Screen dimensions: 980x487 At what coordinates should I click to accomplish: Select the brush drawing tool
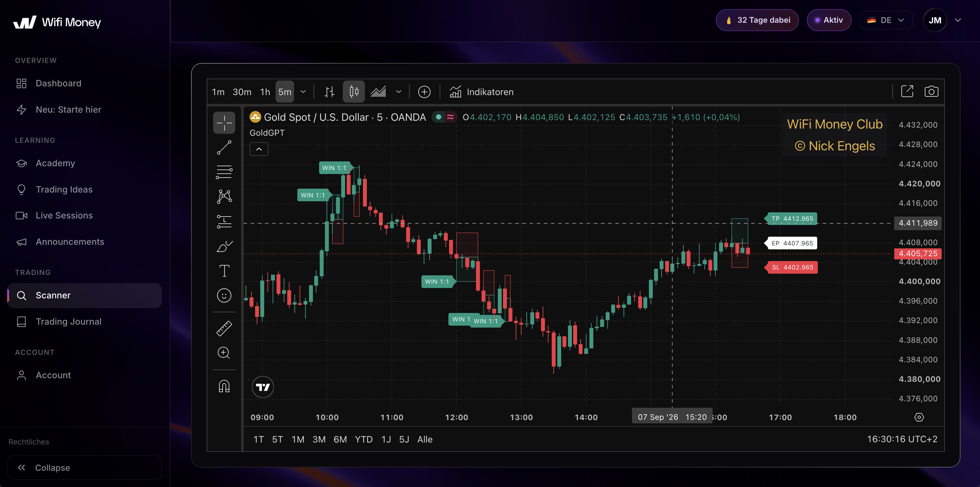click(x=224, y=246)
